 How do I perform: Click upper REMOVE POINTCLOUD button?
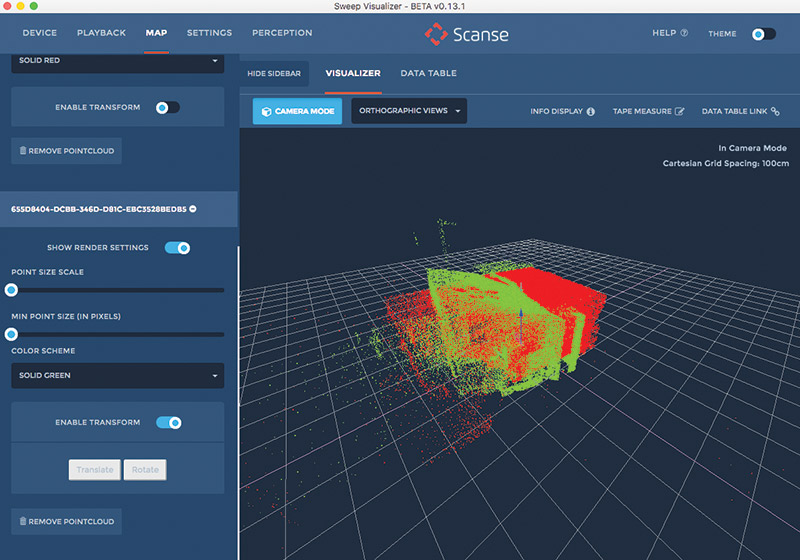tap(66, 151)
